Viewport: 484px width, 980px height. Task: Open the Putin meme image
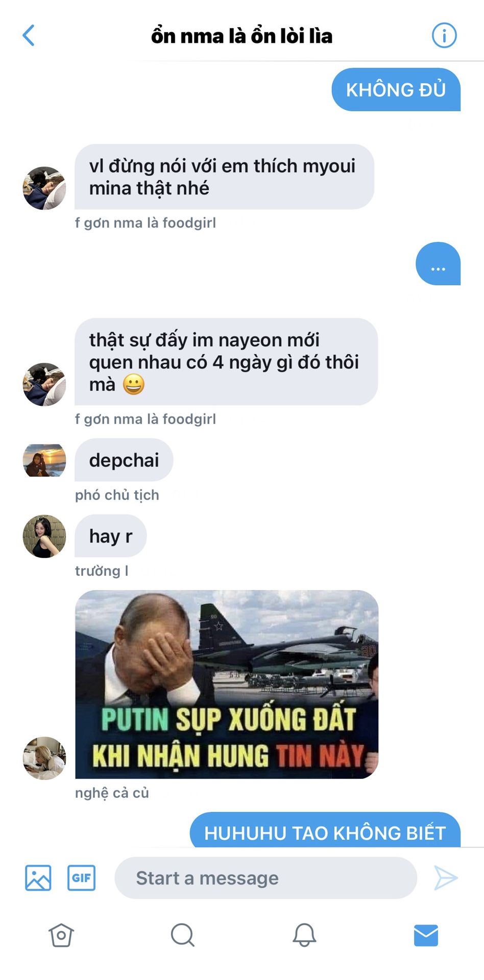[227, 684]
